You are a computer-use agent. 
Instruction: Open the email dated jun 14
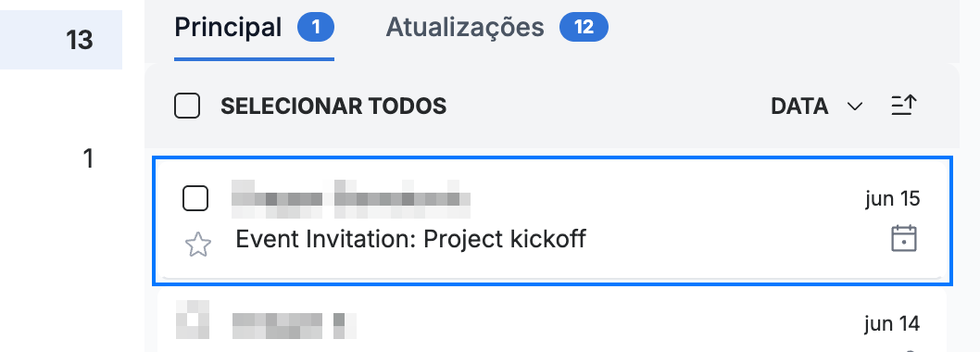[x=552, y=321]
